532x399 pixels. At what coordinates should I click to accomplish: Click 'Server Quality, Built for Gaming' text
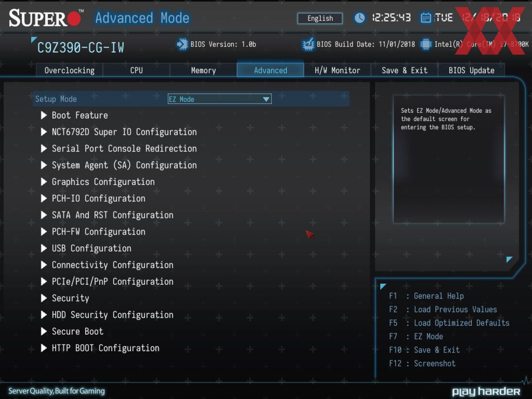point(56,391)
